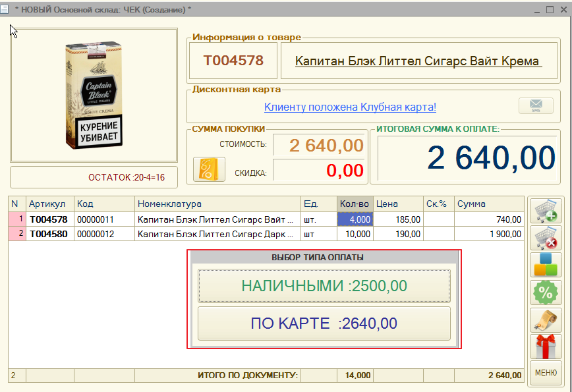Click footer total quantity 14,000
This screenshot has width=572, height=392.
[355, 376]
